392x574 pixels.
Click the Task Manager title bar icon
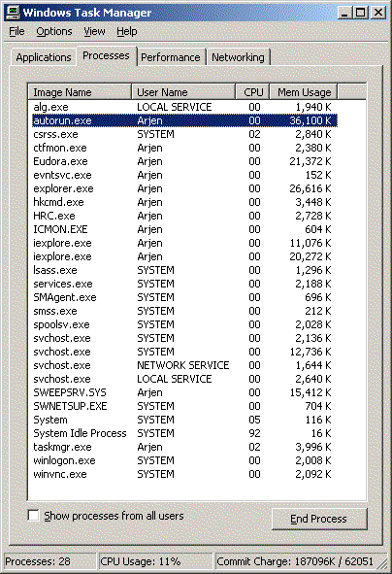tap(14, 13)
